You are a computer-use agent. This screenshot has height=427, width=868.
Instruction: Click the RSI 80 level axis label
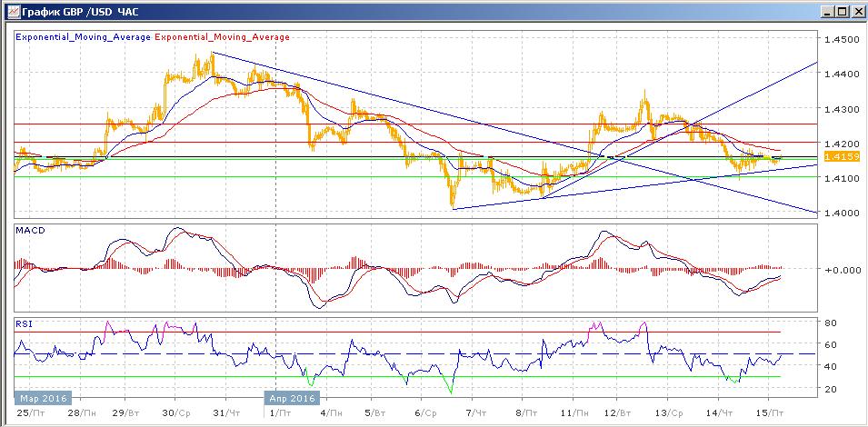pyautogui.click(x=830, y=323)
